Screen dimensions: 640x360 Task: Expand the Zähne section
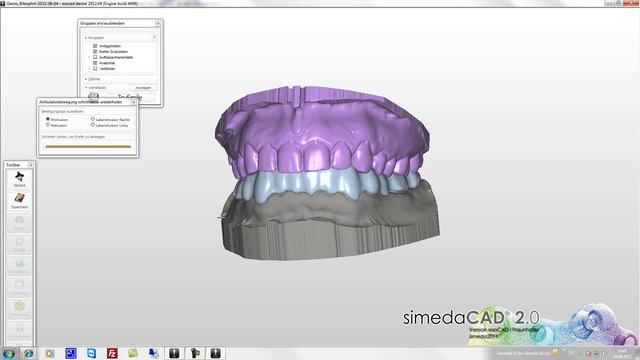pos(86,79)
